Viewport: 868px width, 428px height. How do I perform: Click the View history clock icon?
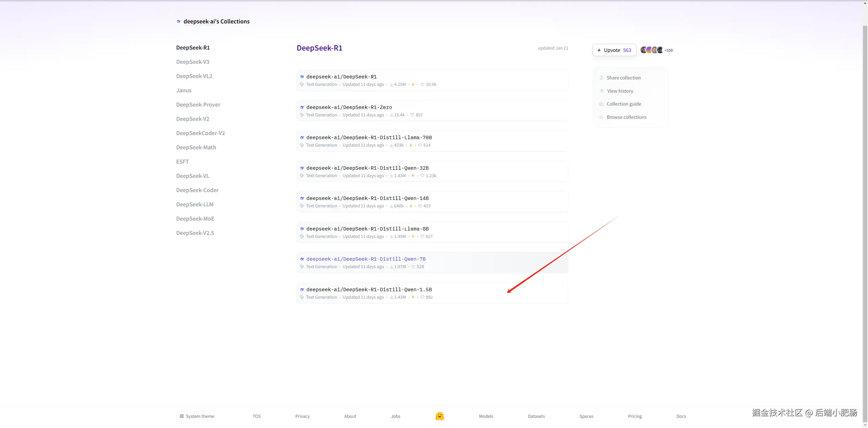(602, 91)
